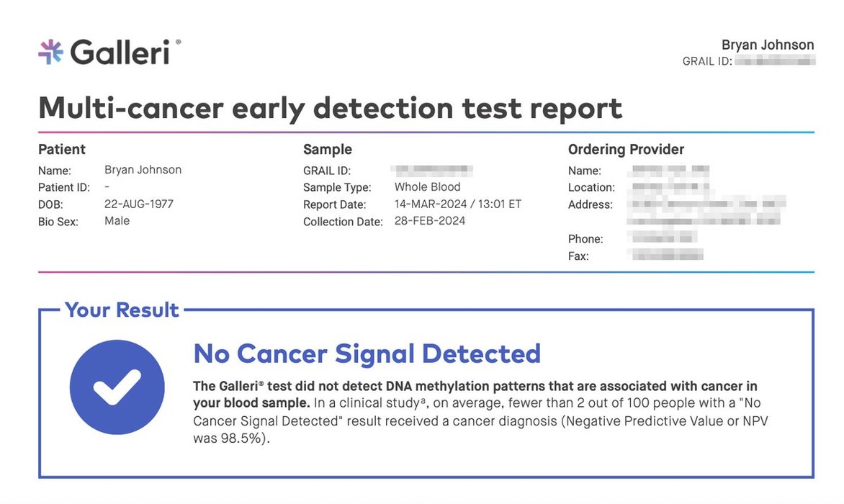Click the clinical study footnote superscript

point(421,402)
